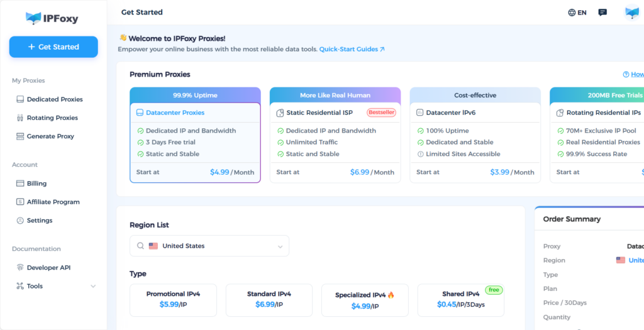Open the United States region dropdown
This screenshot has height=330, width=644.
[209, 246]
